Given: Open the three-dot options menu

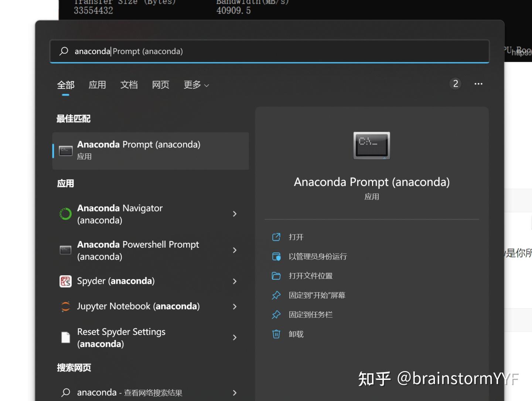Looking at the screenshot, I should coord(478,84).
